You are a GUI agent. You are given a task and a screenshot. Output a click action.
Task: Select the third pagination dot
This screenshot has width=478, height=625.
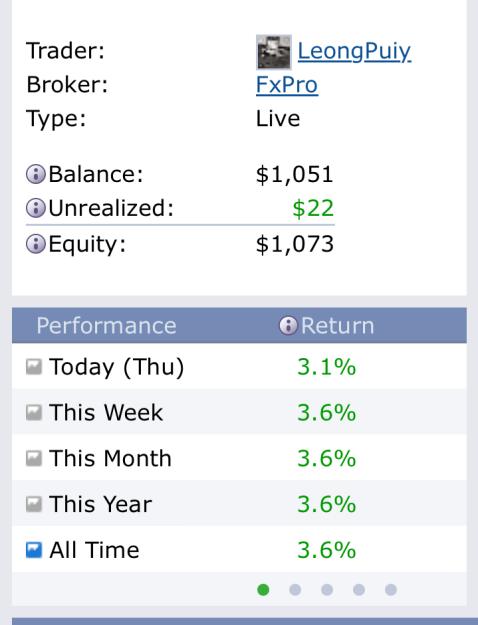click(327, 590)
